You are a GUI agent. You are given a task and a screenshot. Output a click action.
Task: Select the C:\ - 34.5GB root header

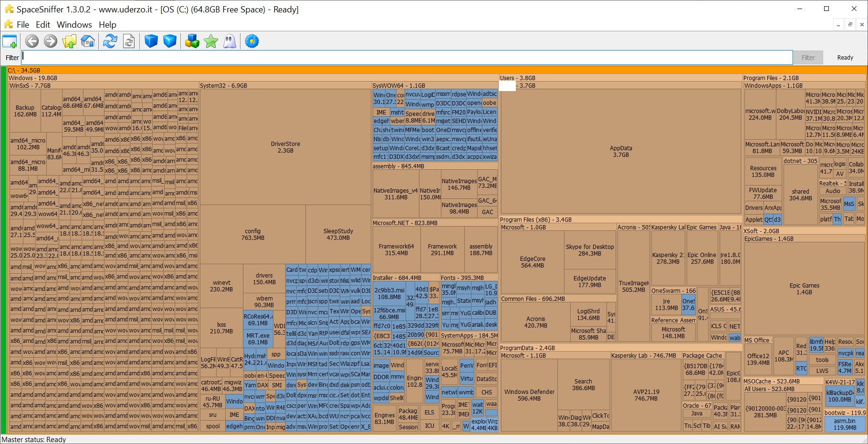tap(437, 70)
